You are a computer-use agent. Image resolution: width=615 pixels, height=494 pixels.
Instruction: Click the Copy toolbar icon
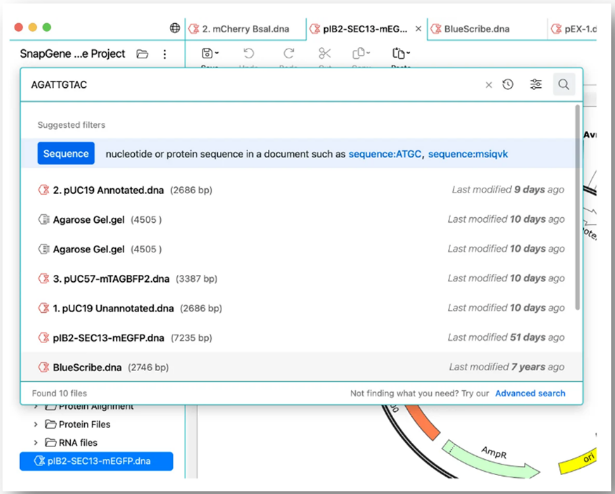(358, 53)
